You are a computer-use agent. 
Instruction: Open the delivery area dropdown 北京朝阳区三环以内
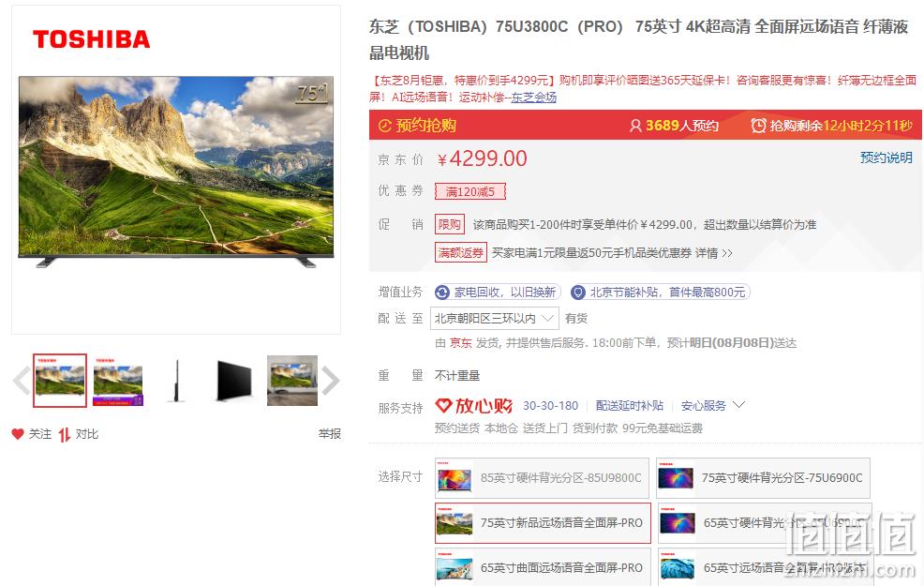(x=495, y=319)
